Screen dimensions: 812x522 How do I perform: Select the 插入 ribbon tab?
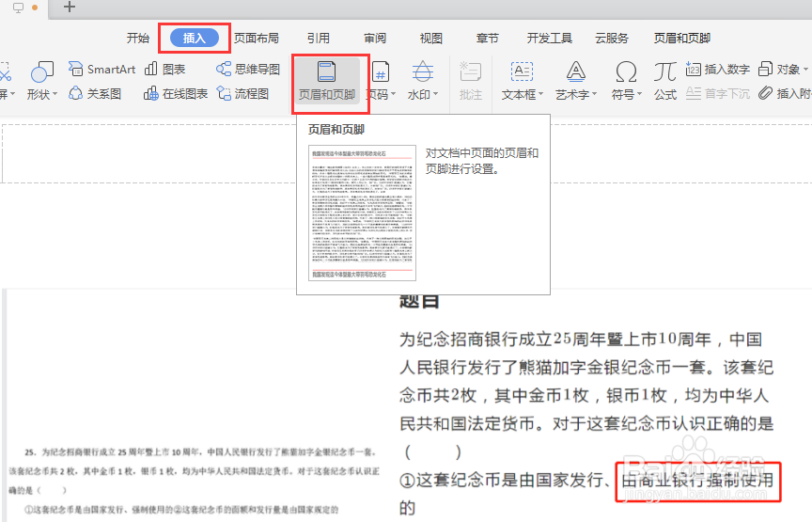[195, 38]
